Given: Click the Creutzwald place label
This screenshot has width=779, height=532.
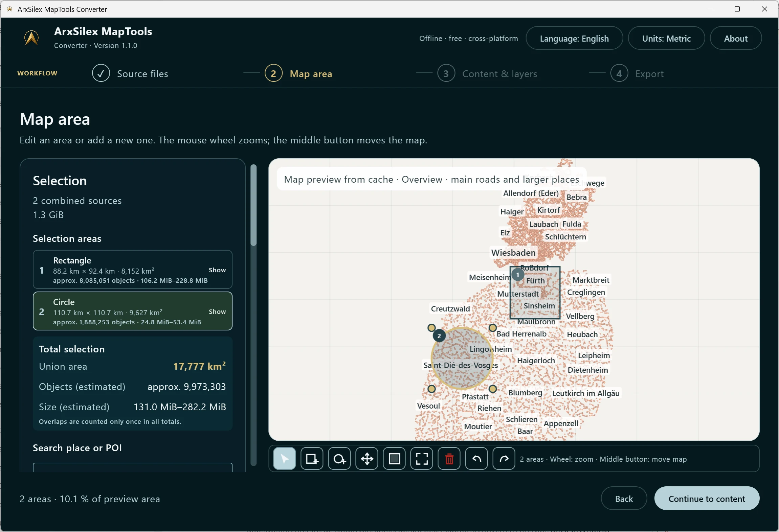Looking at the screenshot, I should [x=450, y=309].
